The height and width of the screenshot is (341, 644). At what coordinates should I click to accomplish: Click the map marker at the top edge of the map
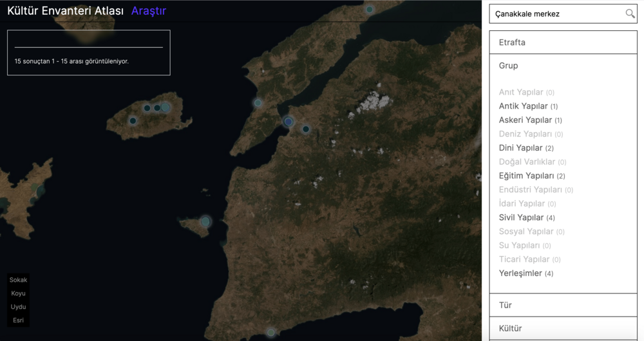pyautogui.click(x=370, y=9)
